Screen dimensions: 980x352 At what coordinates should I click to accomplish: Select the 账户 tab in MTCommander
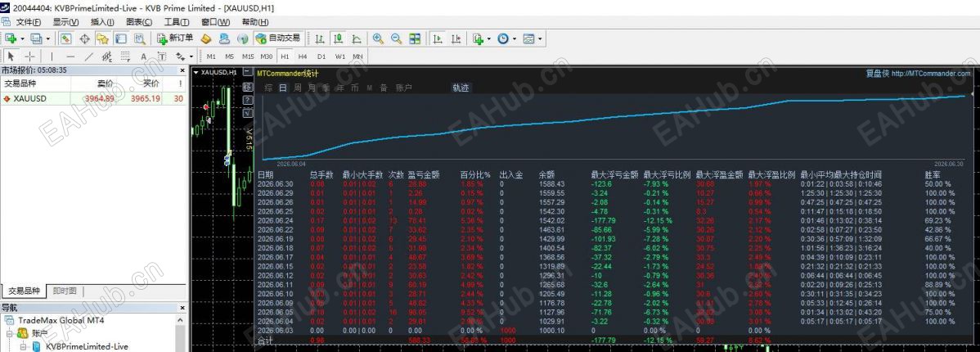(x=404, y=88)
